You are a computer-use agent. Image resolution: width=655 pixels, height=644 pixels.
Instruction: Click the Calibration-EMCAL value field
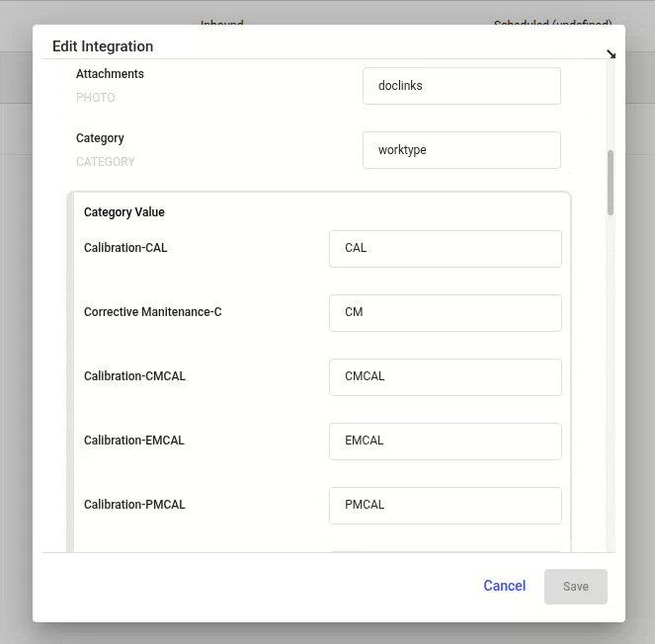[x=446, y=442]
